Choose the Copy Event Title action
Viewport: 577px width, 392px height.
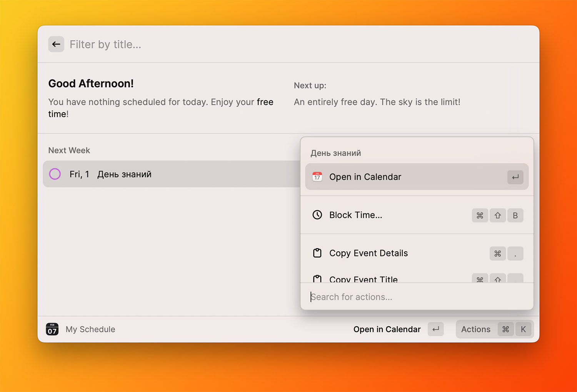coord(363,279)
